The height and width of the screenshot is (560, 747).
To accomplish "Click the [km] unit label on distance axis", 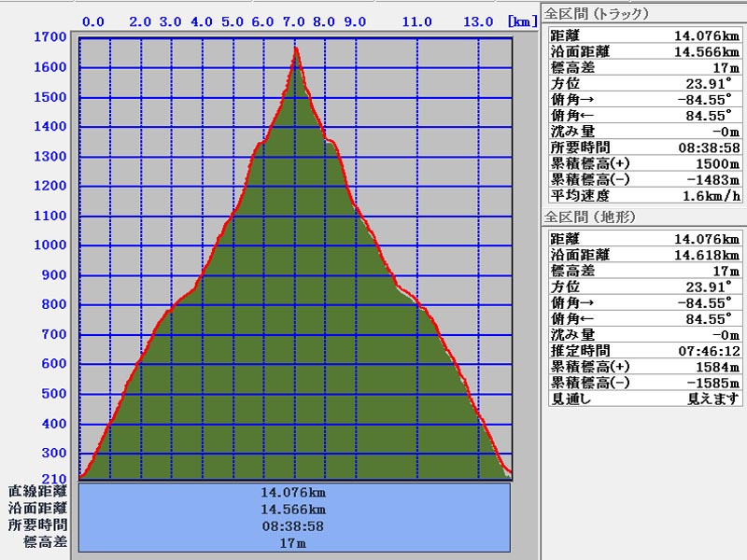I will pyautogui.click(x=520, y=21).
